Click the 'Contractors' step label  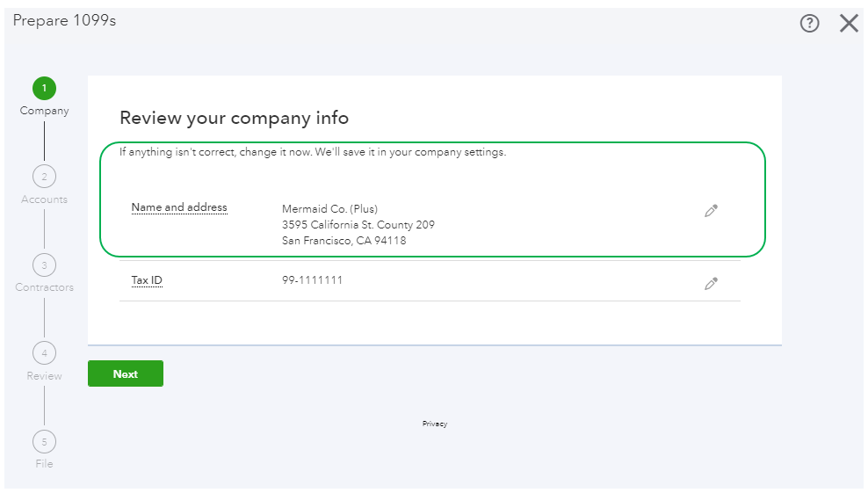tap(44, 287)
